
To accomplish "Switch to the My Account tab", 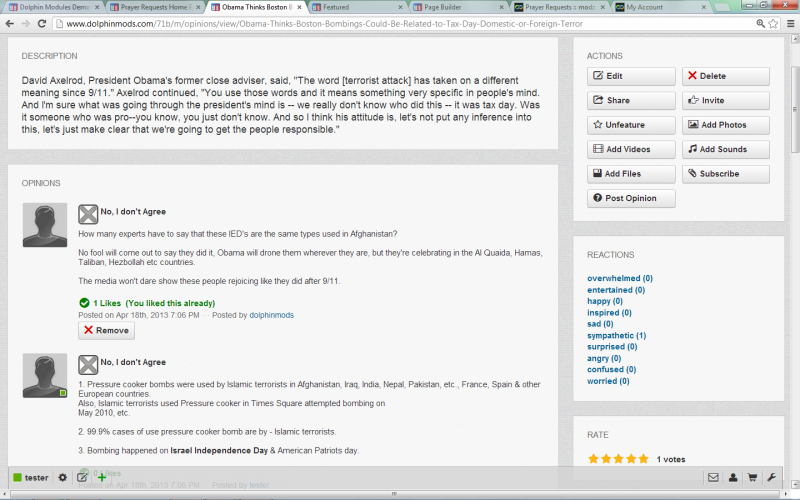I will (x=658, y=7).
